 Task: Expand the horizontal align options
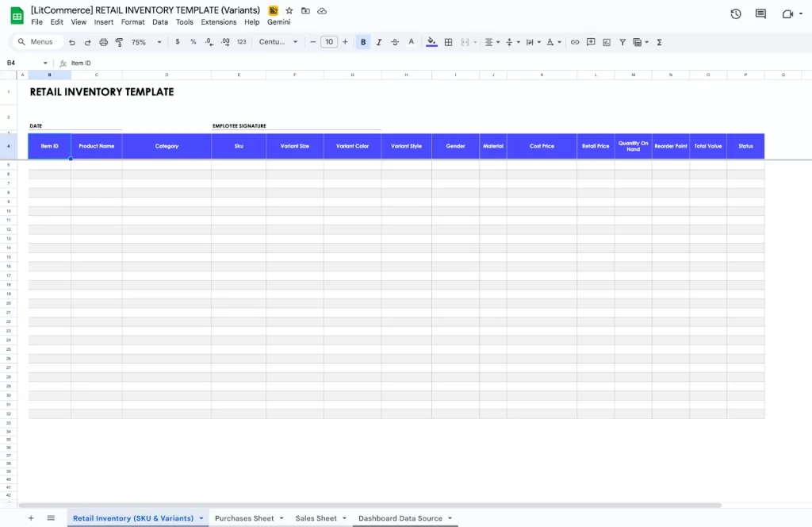tap(497, 41)
